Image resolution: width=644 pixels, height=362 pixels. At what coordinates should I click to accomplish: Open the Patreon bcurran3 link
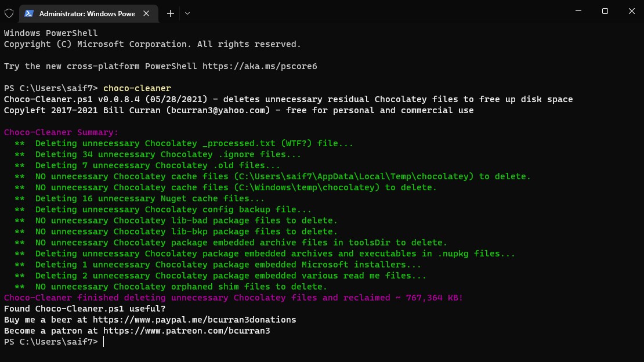click(x=186, y=331)
